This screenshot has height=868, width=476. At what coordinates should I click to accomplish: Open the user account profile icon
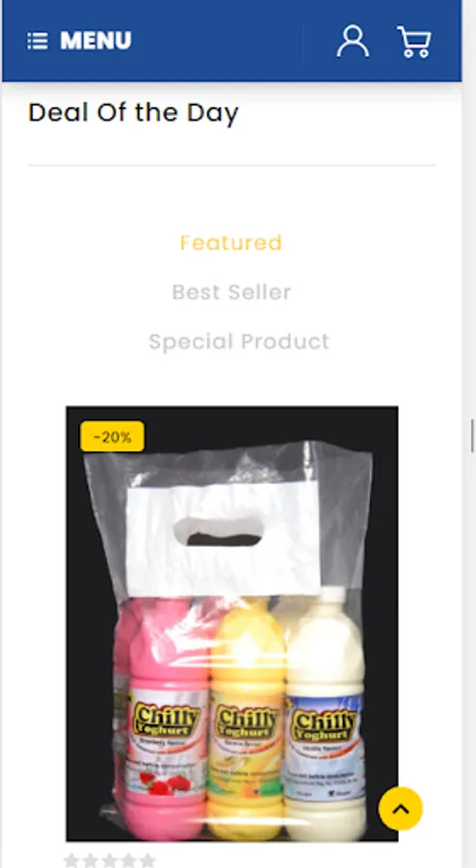353,41
